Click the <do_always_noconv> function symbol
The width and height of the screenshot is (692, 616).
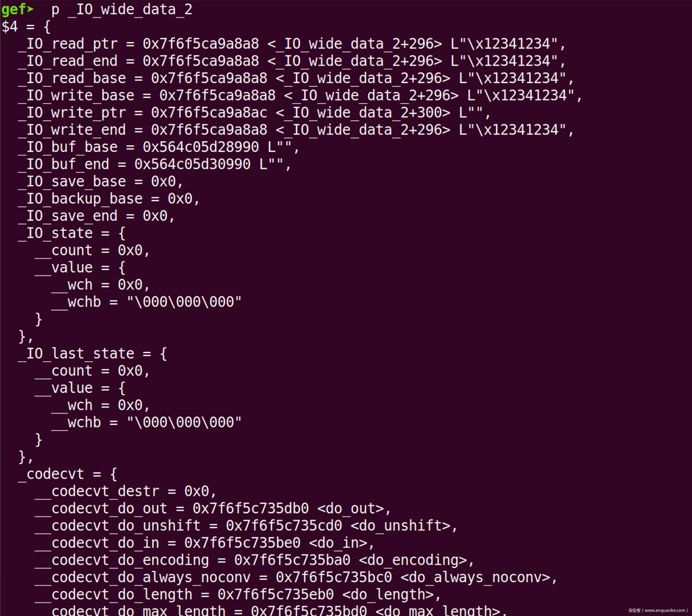[x=478, y=577]
